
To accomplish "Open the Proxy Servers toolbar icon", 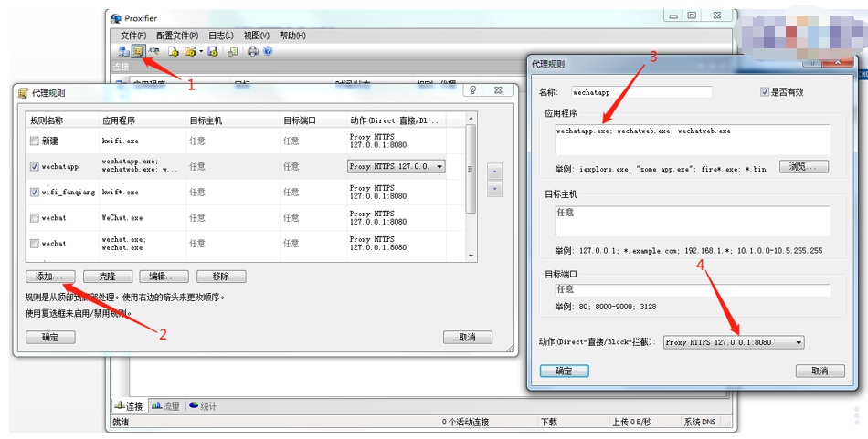I will tap(123, 51).
